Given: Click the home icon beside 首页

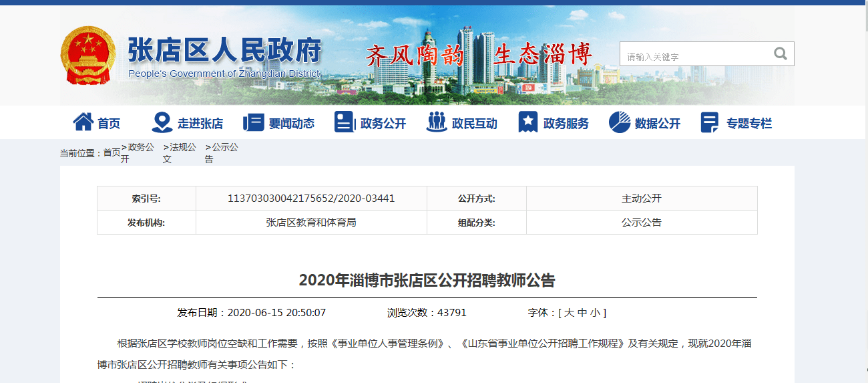Looking at the screenshot, I should coord(83,122).
